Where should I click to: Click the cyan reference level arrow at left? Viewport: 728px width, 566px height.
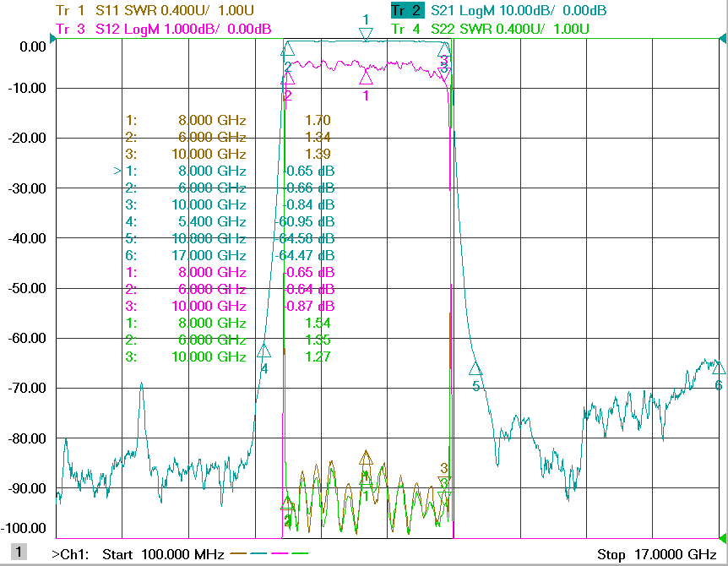(x=53, y=38)
